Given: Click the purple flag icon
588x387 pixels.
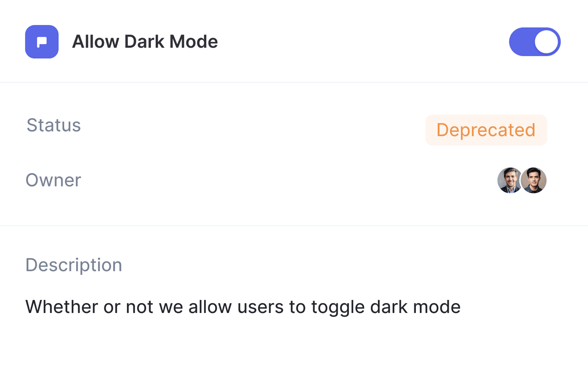Looking at the screenshot, I should 42,42.
